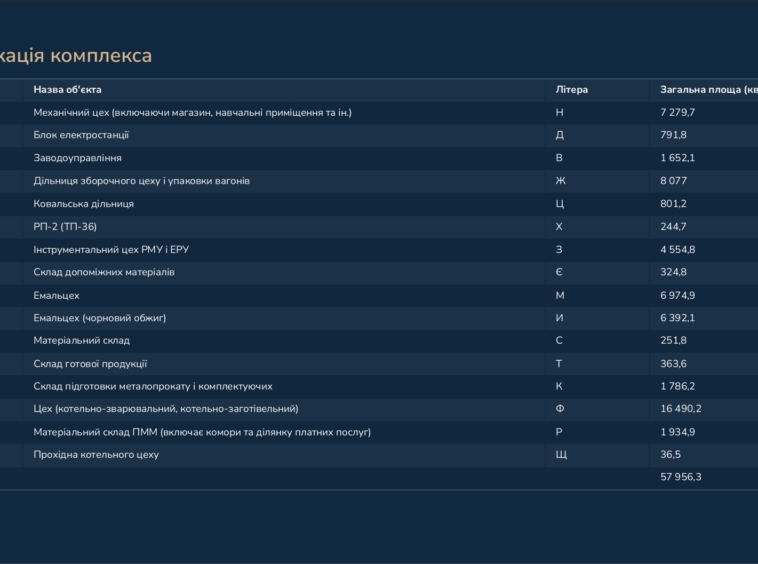Click the area value '36,5'

point(671,455)
